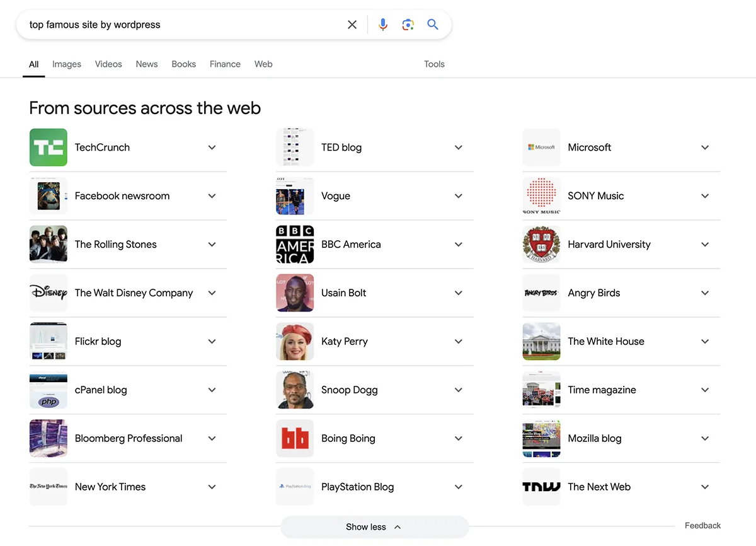Focus the Google search input field
Image resolution: width=756 pixels, height=546 pixels.
pyautogui.click(x=183, y=25)
